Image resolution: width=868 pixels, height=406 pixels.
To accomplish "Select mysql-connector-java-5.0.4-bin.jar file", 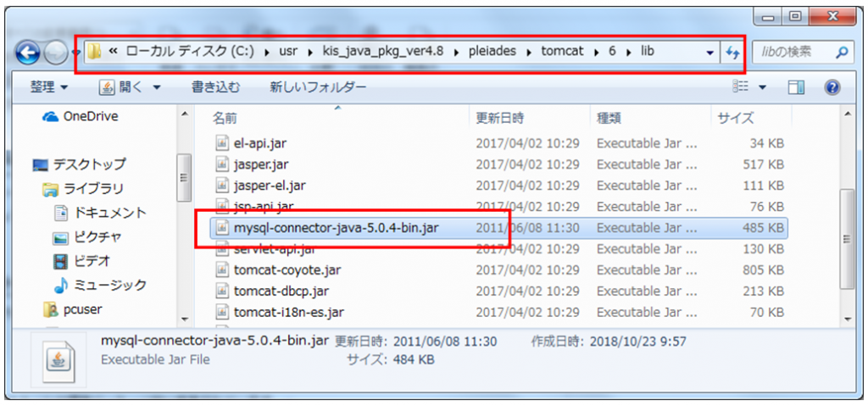I will coord(336,227).
